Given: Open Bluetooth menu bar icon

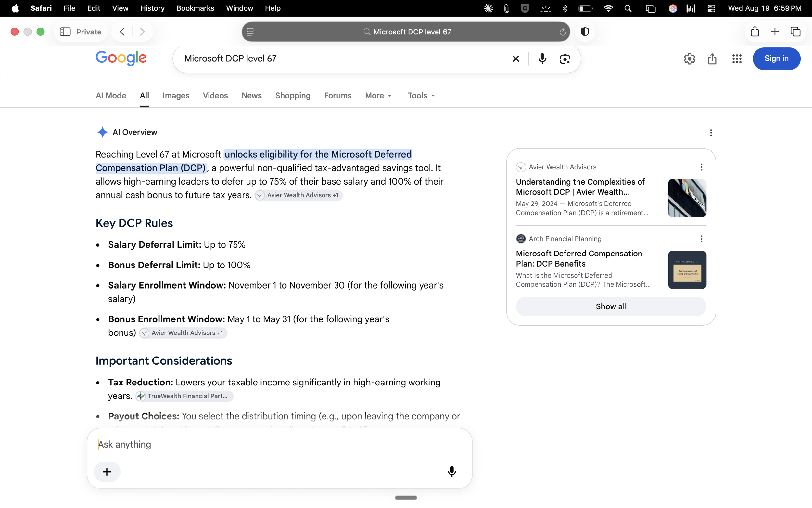Looking at the screenshot, I should tap(565, 8).
